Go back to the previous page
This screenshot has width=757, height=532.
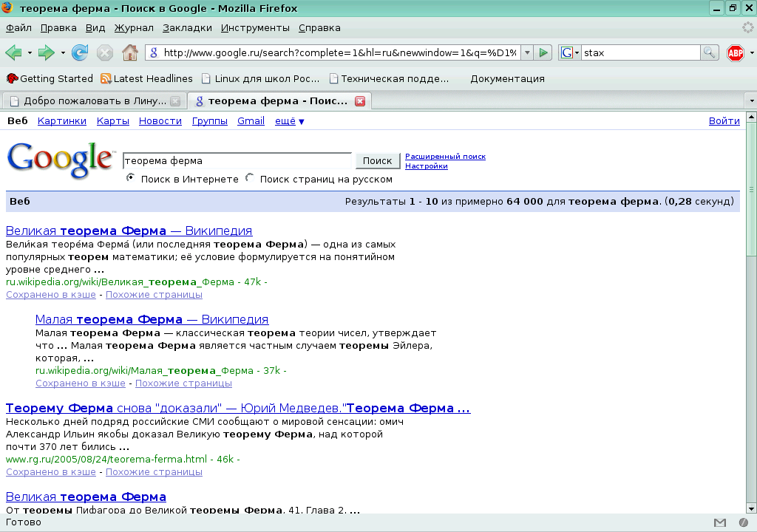click(x=13, y=52)
